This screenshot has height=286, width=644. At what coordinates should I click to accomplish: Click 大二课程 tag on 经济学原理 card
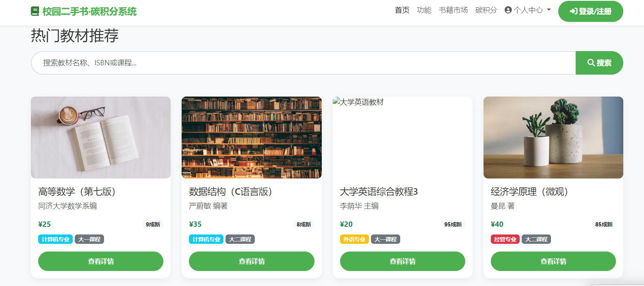(x=536, y=239)
